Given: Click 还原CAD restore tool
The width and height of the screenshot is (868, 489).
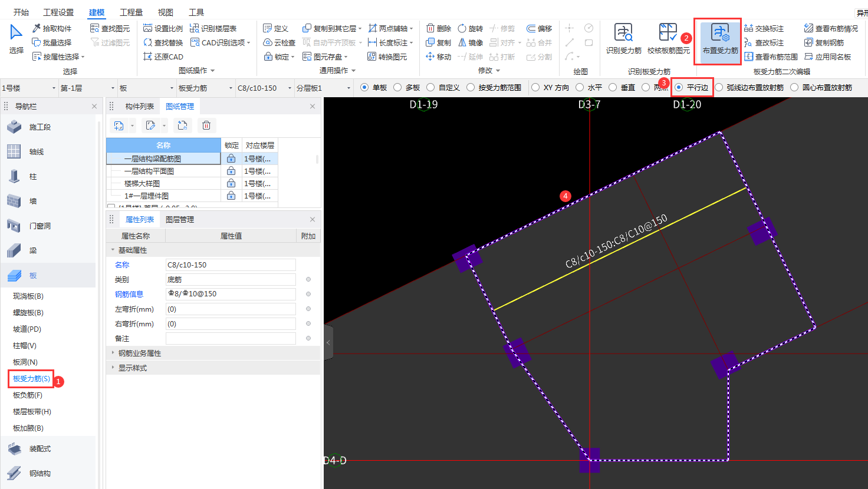Looking at the screenshot, I should coord(163,57).
